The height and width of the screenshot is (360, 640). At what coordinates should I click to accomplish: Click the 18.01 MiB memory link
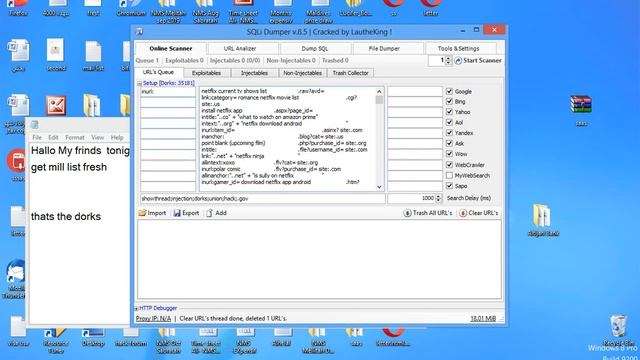pos(483,318)
